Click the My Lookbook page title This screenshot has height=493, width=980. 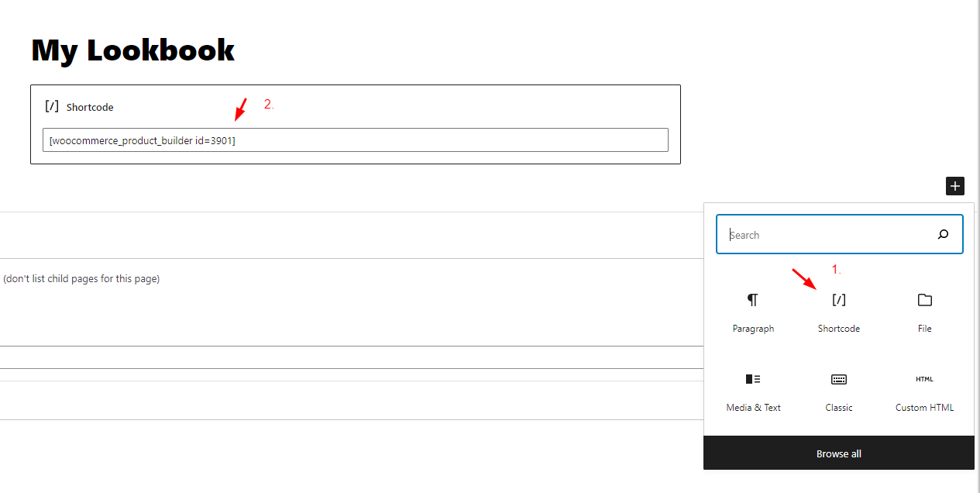pos(132,50)
